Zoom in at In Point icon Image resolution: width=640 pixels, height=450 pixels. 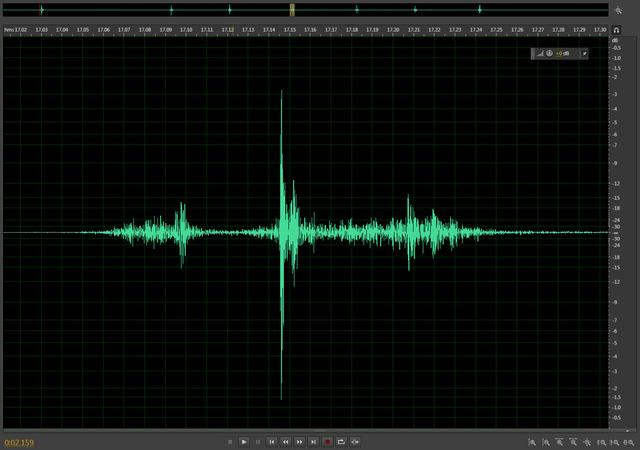point(602,442)
